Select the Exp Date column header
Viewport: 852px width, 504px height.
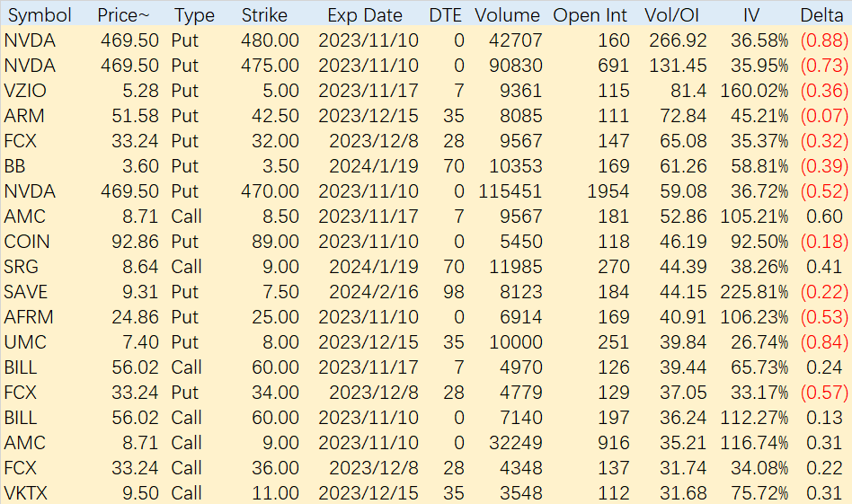pyautogui.click(x=365, y=15)
